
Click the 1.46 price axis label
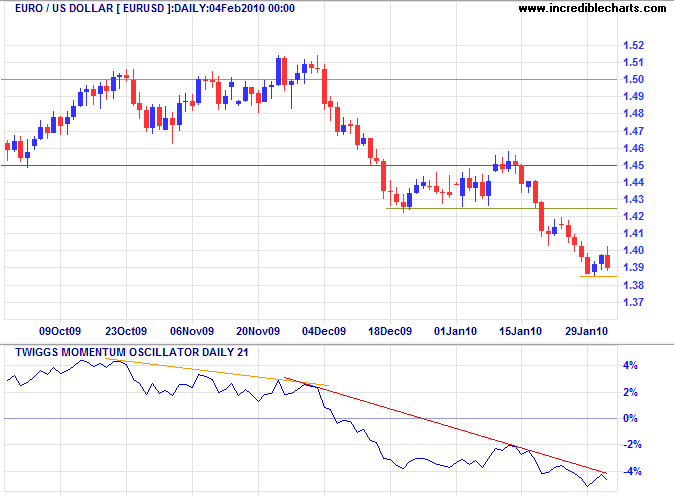[x=634, y=148]
